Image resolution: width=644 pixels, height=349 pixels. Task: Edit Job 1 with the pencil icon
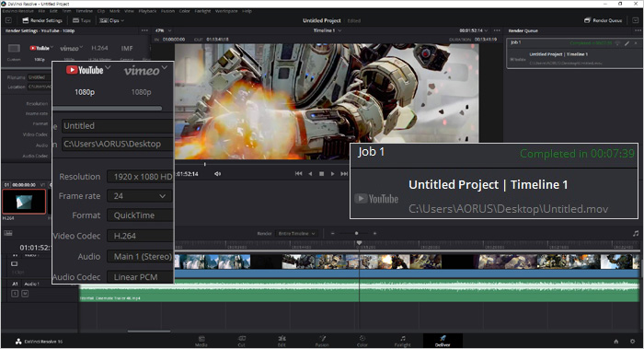click(627, 42)
